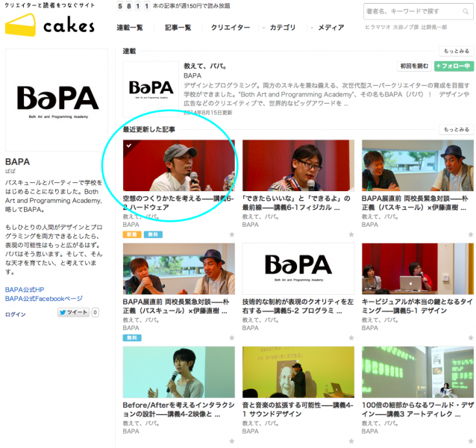This screenshot has width=476, height=448.
Task: Open top-row BAPA展直前 両校長緊急対談 article thumbnail
Action: point(418,166)
